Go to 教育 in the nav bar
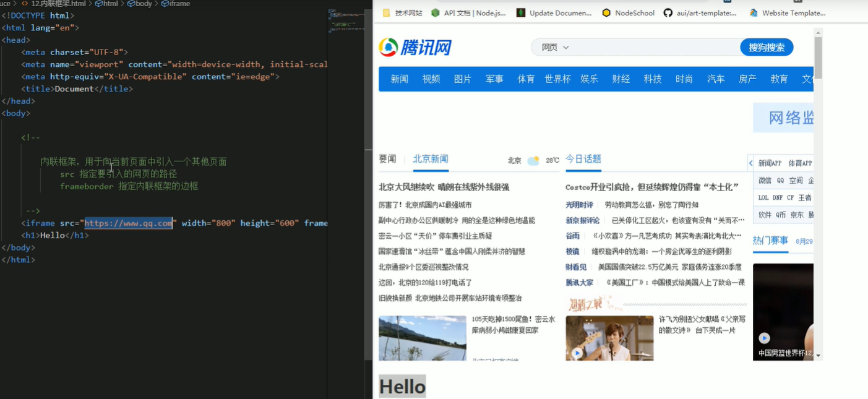Viewport: 868px width, 399px height. point(779,79)
